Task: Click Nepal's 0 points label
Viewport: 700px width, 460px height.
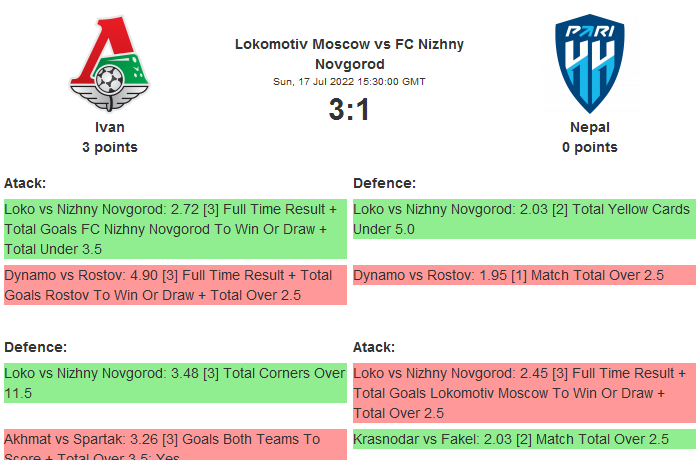Action: point(589,147)
